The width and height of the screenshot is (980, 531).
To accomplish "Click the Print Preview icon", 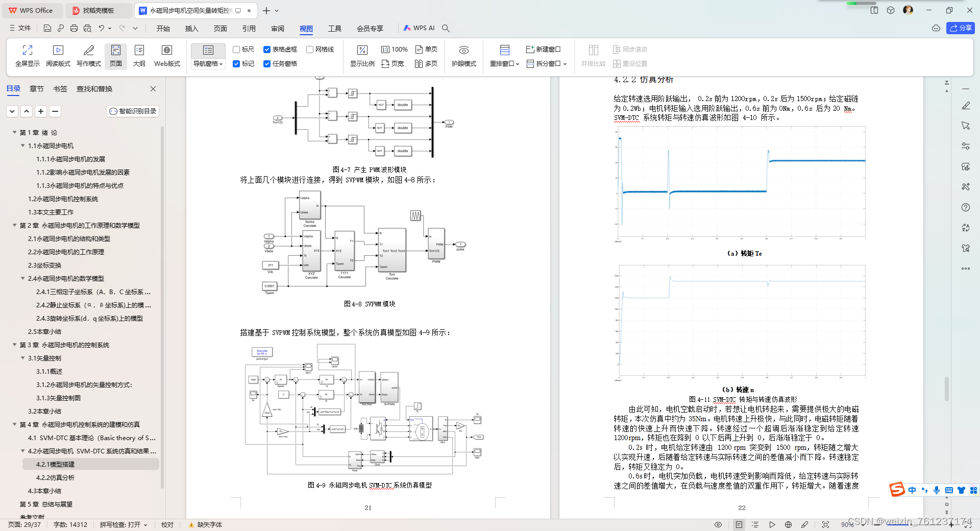I will coord(87,28).
